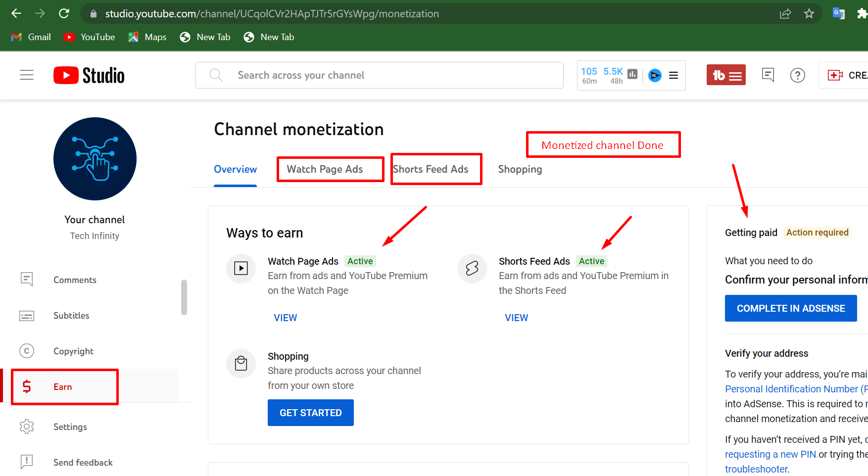The width and height of the screenshot is (868, 476).
Task: Select Subtitles in the sidebar
Action: coord(71,315)
